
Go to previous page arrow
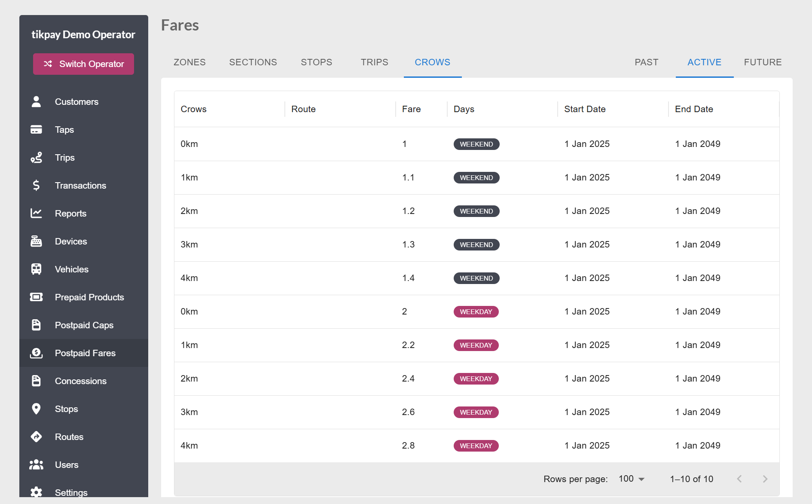pyautogui.click(x=739, y=479)
